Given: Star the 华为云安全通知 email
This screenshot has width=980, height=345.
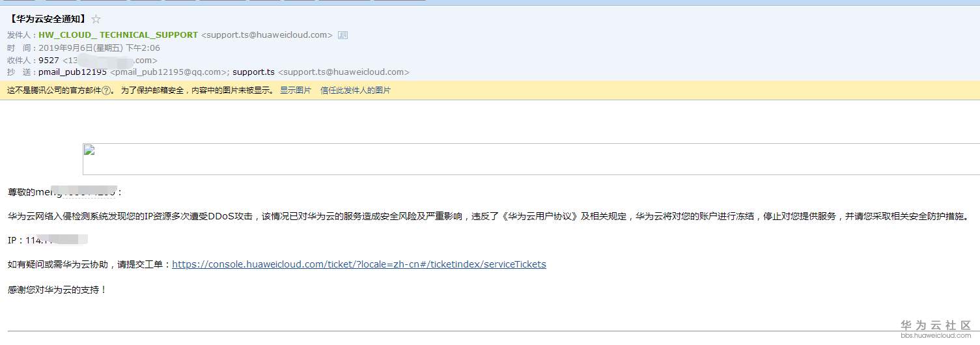Looking at the screenshot, I should coord(96,20).
